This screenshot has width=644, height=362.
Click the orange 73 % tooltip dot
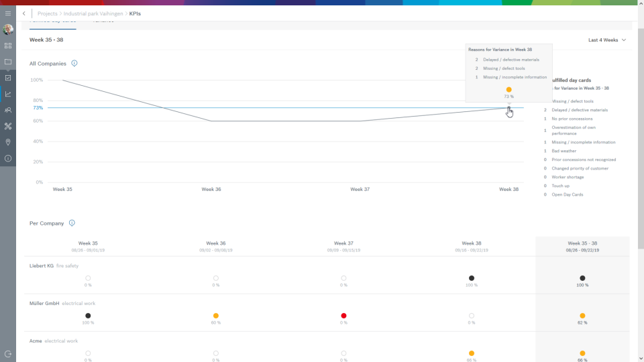coord(509,89)
